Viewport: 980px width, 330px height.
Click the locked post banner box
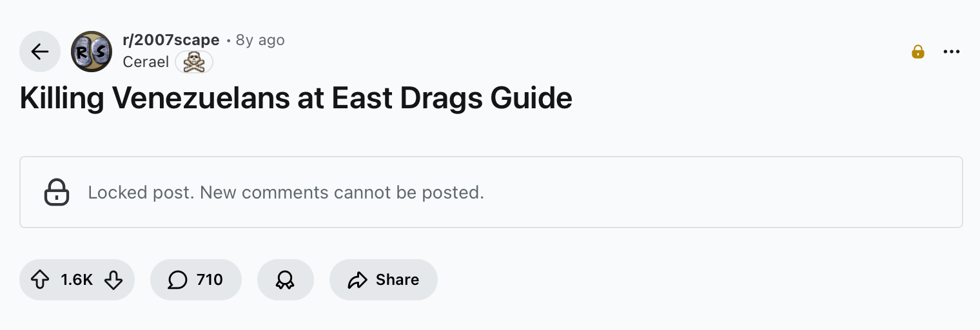[x=709, y=192]
